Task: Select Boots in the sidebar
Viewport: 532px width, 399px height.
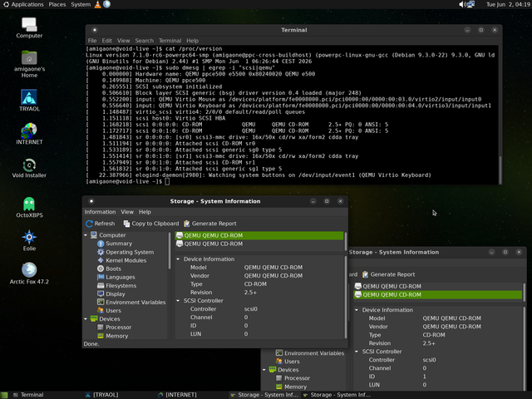Action: click(113, 268)
